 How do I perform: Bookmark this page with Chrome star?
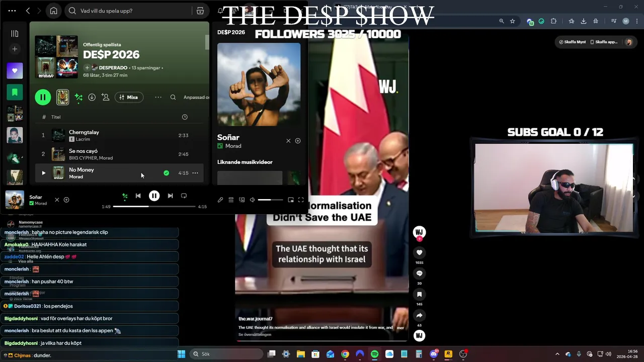point(512,21)
